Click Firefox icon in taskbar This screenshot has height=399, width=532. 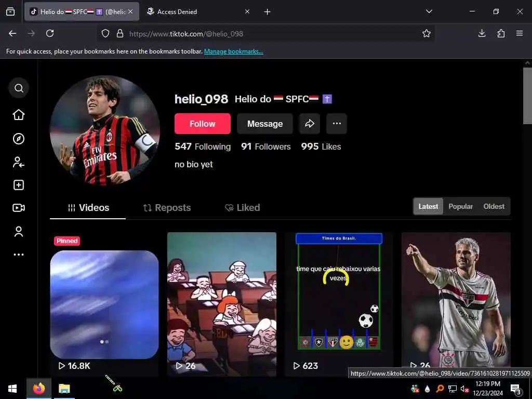[39, 389]
